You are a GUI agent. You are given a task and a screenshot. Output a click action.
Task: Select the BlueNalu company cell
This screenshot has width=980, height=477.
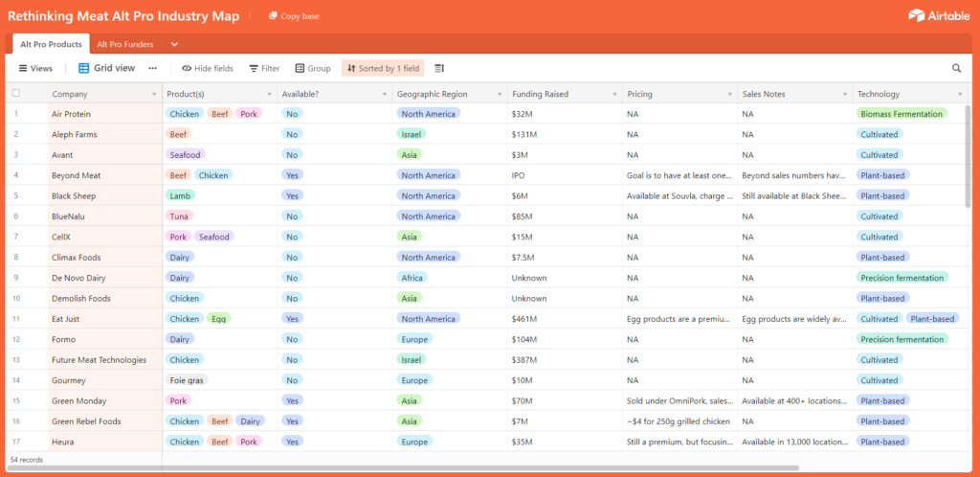click(104, 216)
